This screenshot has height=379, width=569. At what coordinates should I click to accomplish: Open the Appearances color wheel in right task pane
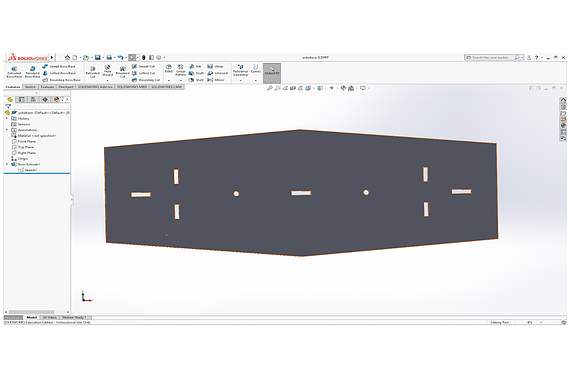pyautogui.click(x=563, y=125)
